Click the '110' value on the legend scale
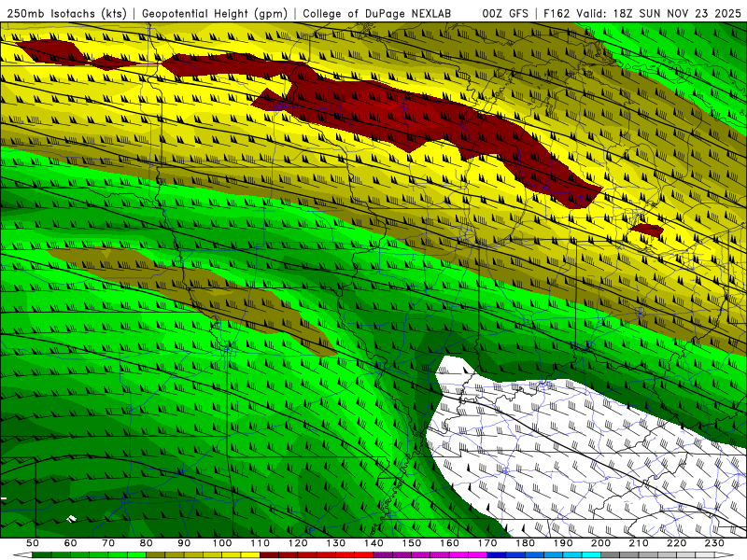This screenshot has height=560, width=747. coord(261,543)
